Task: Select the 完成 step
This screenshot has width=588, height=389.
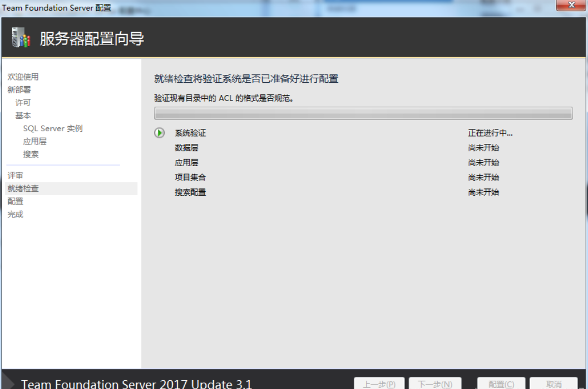Action: [16, 215]
